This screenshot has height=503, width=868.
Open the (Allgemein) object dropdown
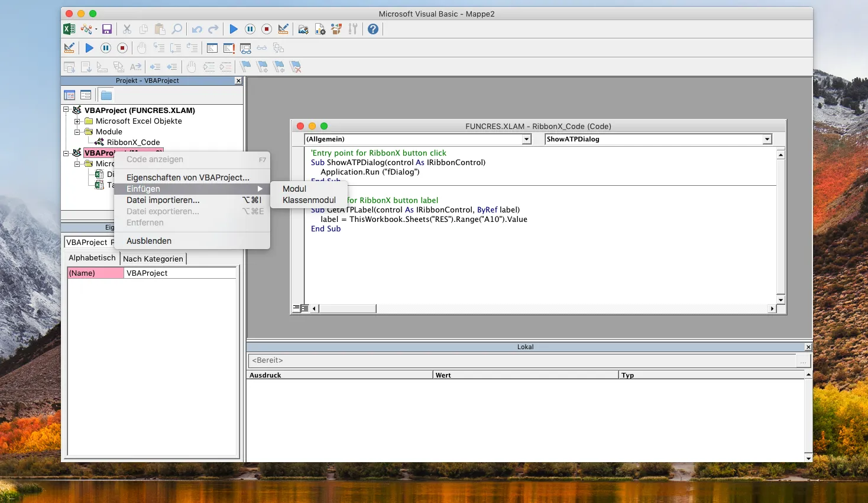coord(526,139)
